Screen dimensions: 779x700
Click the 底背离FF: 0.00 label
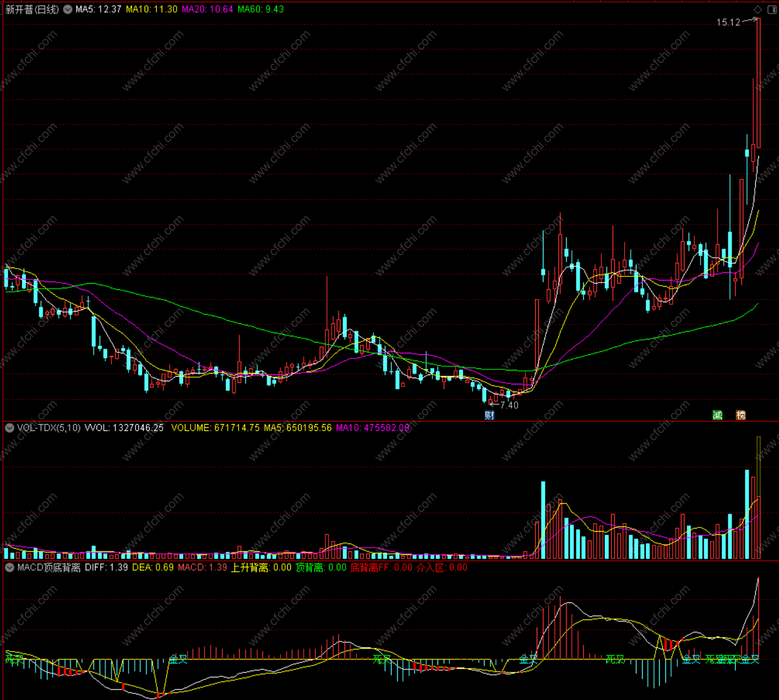point(381,567)
